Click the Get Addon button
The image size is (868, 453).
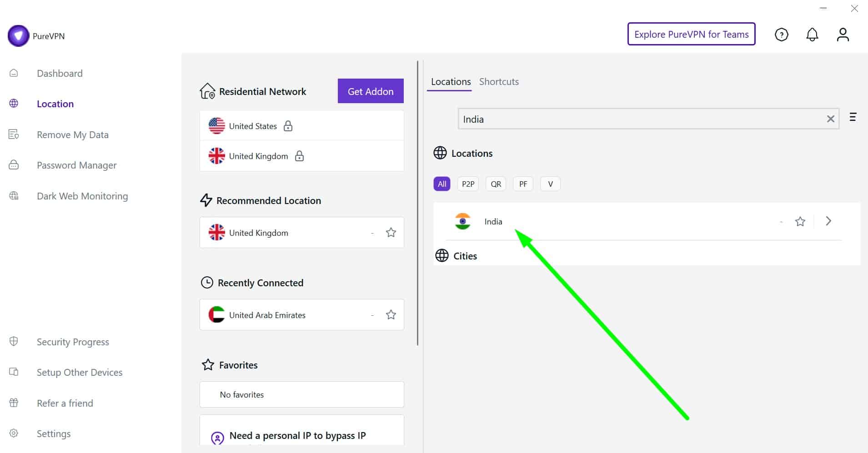[371, 91]
